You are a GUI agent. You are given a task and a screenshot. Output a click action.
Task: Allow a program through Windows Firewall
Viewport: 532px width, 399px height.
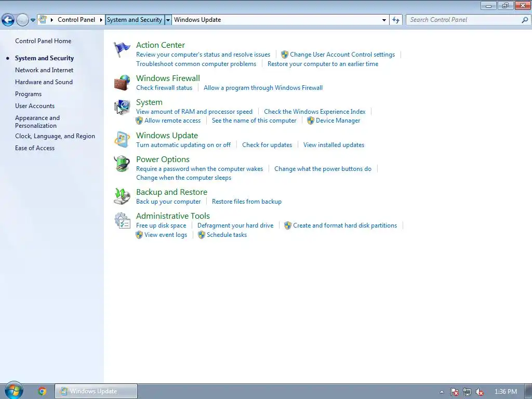tap(263, 88)
